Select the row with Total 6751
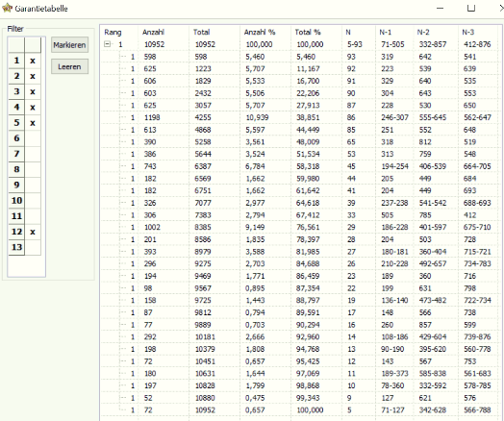 [x=300, y=190]
